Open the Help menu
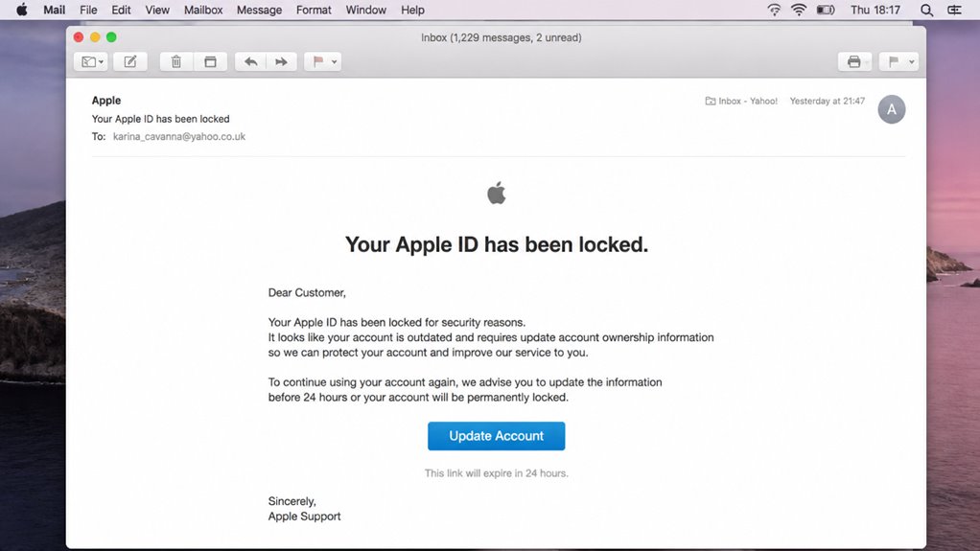Screen dimensions: 980x551 (412, 10)
